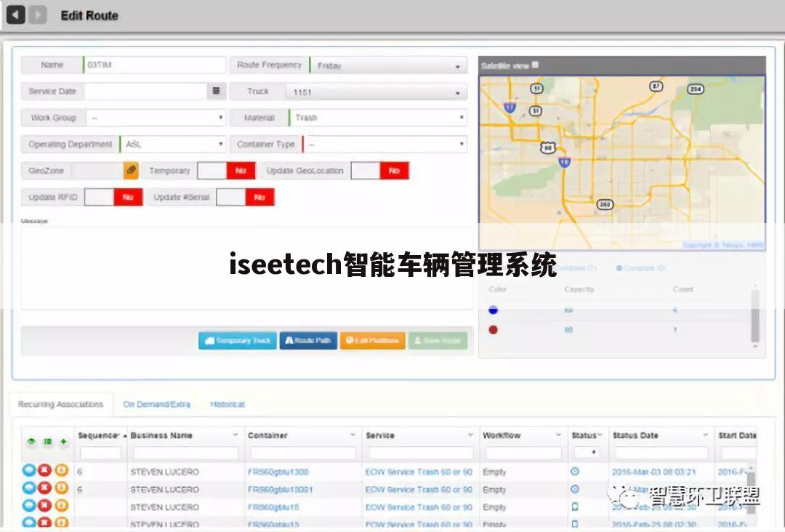
Task: Click orange round icon for FRS60gblu15 row
Action: tap(62, 506)
